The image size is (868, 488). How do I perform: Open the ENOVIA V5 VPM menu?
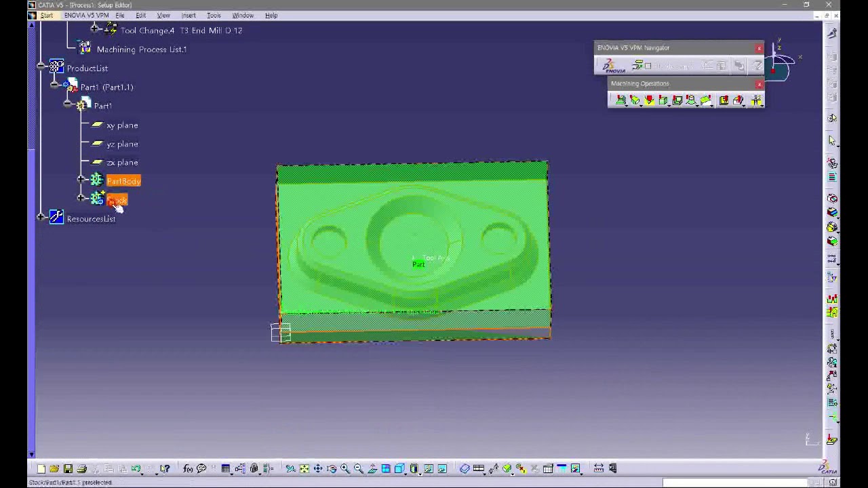click(x=86, y=15)
